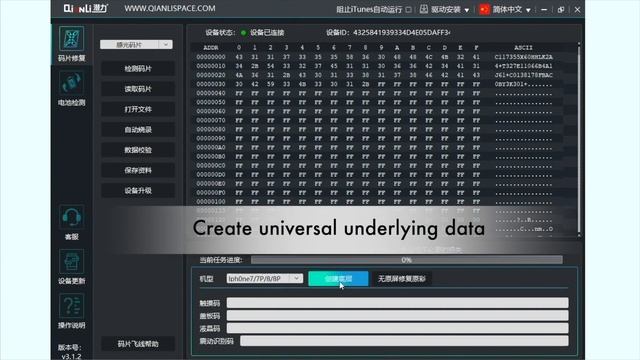Click the WWW.QIANLISPACE.COM website text
This screenshot has height=360, width=640.
click(170, 8)
